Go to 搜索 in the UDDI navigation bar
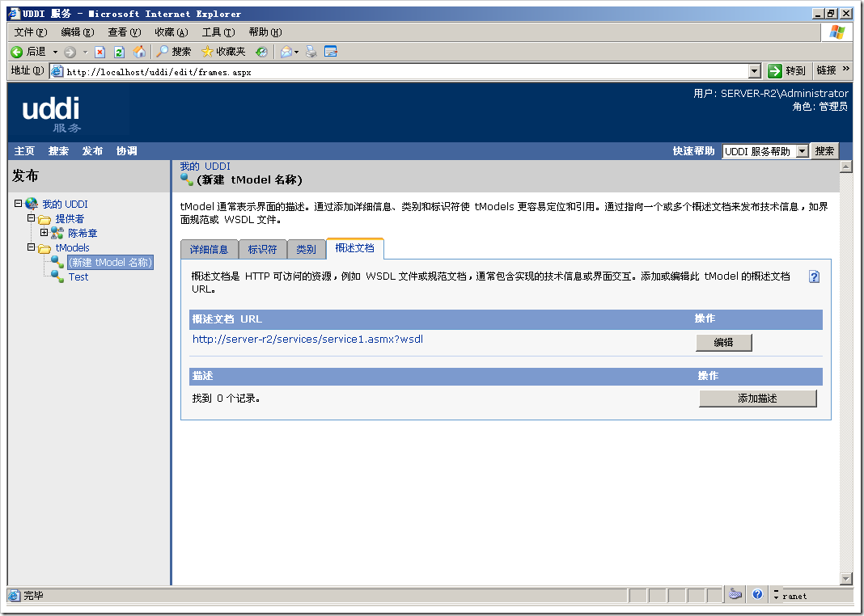This screenshot has height=616, width=864. tap(58, 151)
